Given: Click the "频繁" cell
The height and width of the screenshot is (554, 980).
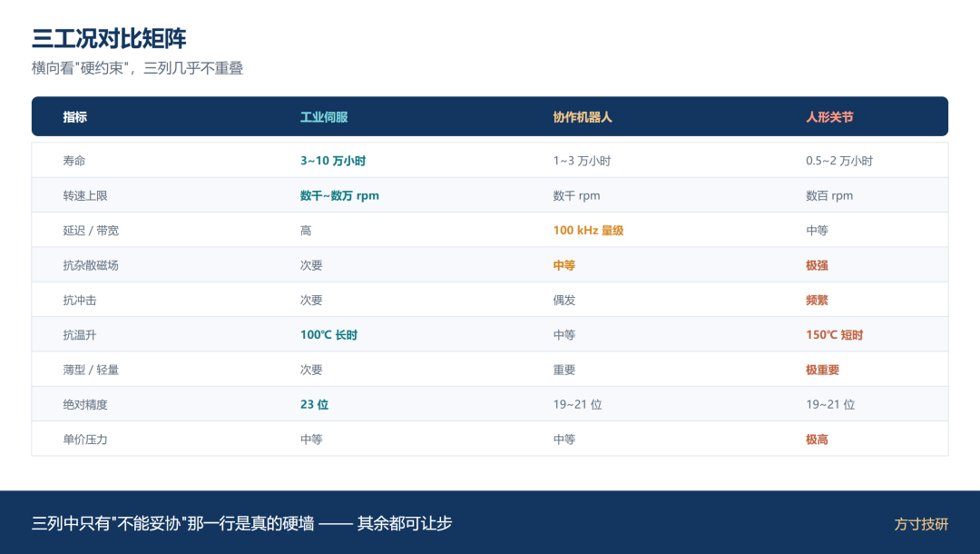Looking at the screenshot, I should pyautogui.click(x=818, y=300).
